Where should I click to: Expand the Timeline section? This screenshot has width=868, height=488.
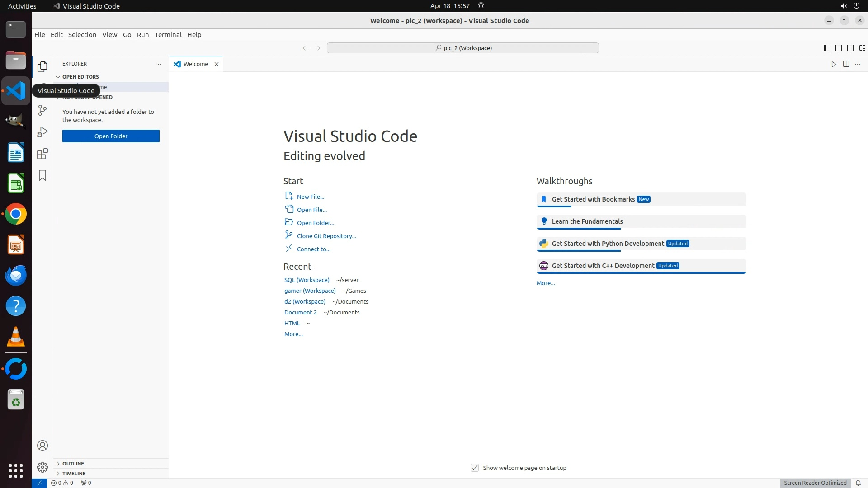tap(74, 474)
